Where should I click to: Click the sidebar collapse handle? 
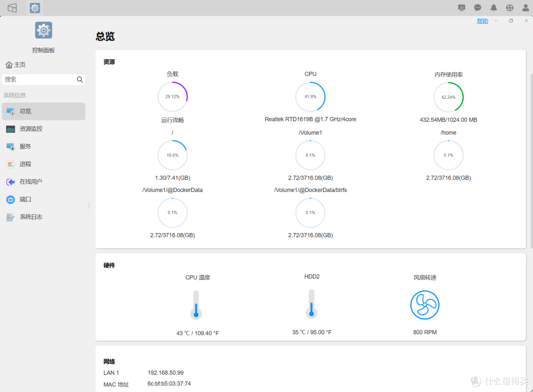tap(89, 205)
